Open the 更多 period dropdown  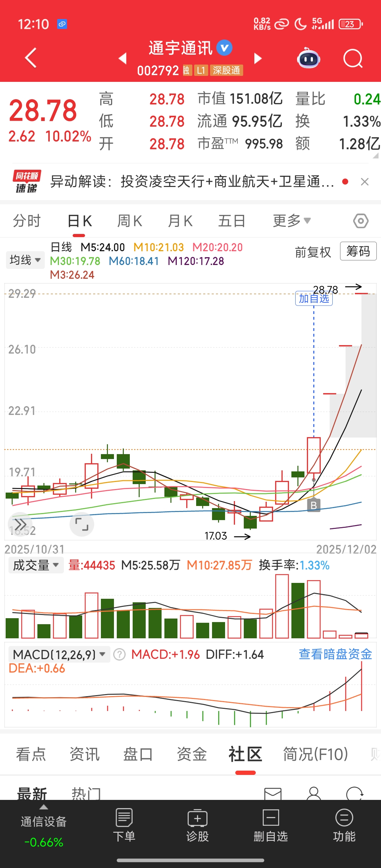pyautogui.click(x=291, y=221)
